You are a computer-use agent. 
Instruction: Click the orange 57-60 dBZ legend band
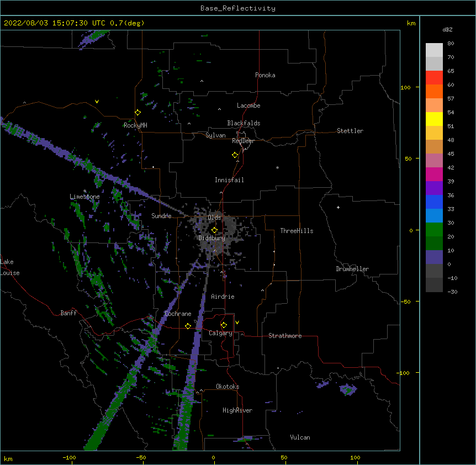point(434,91)
